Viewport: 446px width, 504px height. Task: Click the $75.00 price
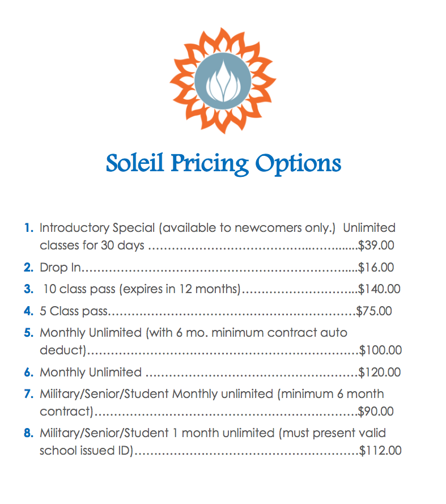374,311
